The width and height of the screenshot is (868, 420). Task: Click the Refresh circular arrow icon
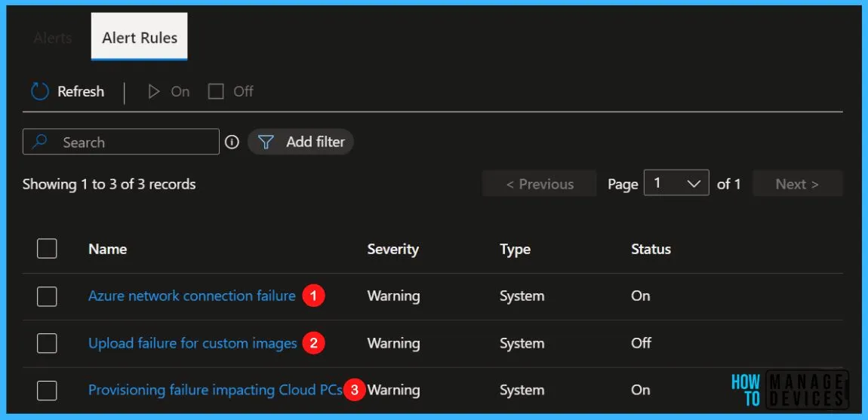click(40, 92)
